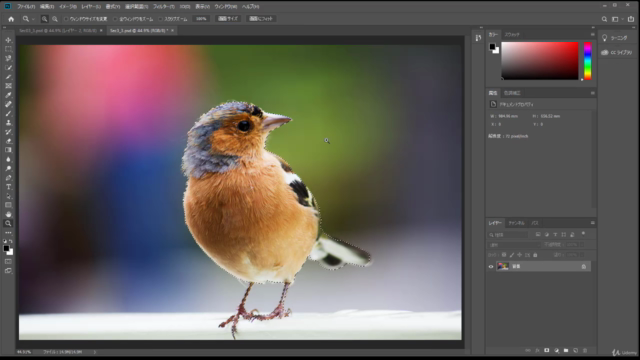Image resolution: width=640 pixels, height=360 pixels.
Task: Toggle adjustment layer filter in Layers panel
Action: [547, 235]
